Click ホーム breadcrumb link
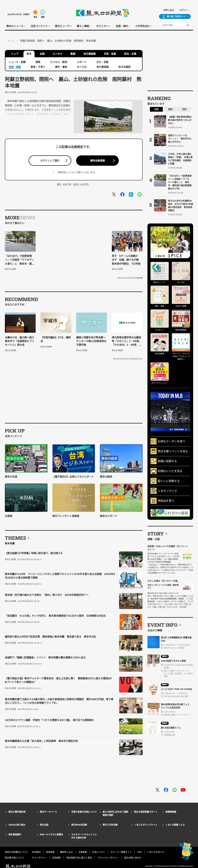Screen dimensions: 198x868 [11, 41]
